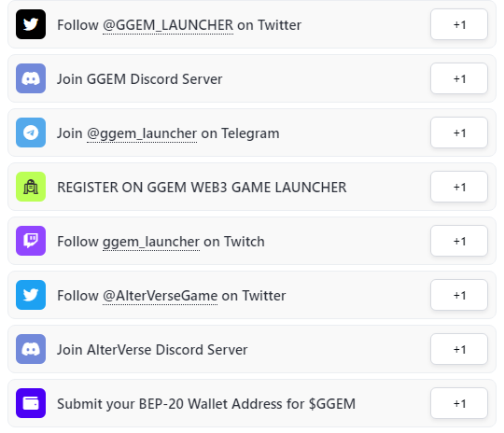
Task: Click the Discord icon for GGEM server
Action: coord(31,78)
